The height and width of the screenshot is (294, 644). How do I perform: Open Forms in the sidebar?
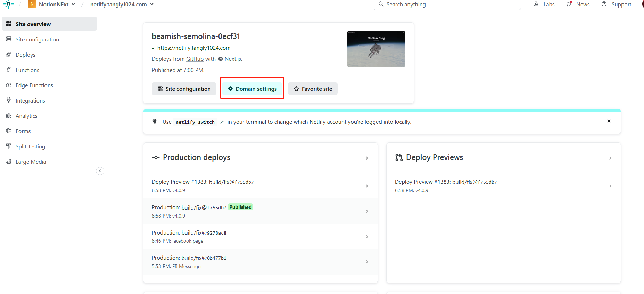coord(49,131)
